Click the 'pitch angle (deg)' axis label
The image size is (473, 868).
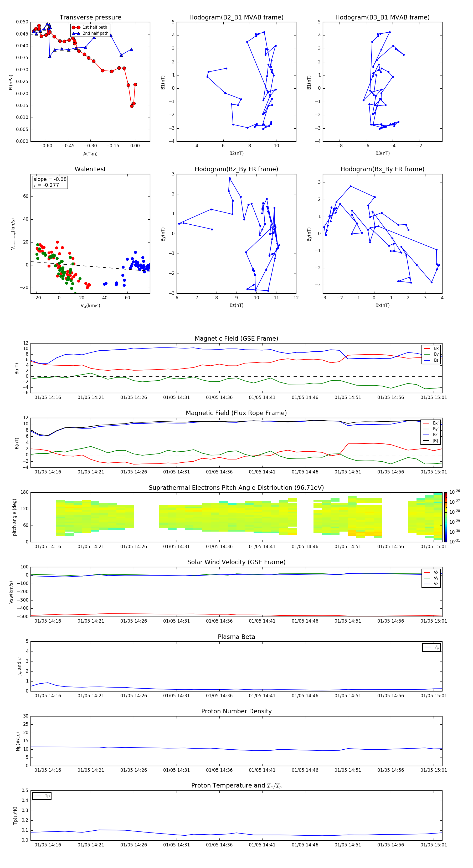(14, 517)
